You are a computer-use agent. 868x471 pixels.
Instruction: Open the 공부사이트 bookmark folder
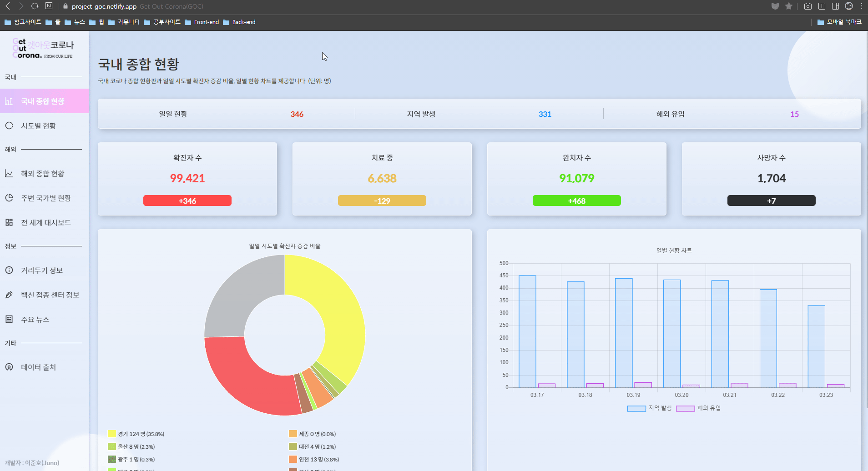tap(162, 22)
